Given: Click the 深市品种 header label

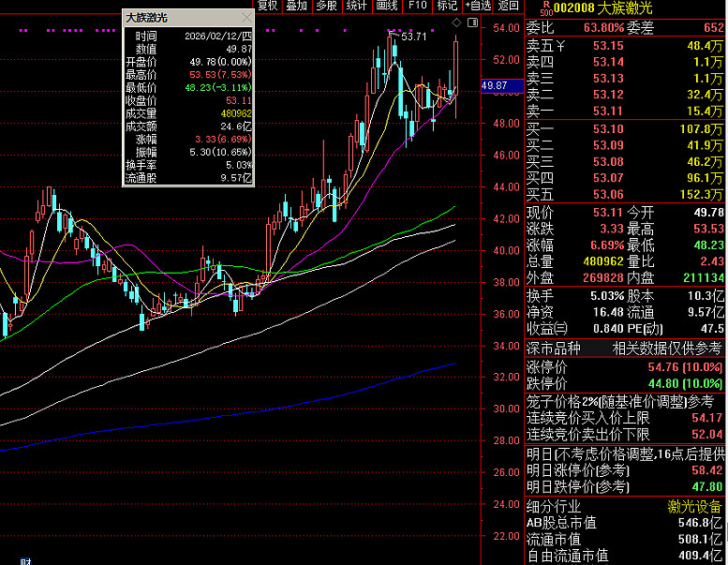Looking at the screenshot, I should tap(553, 349).
